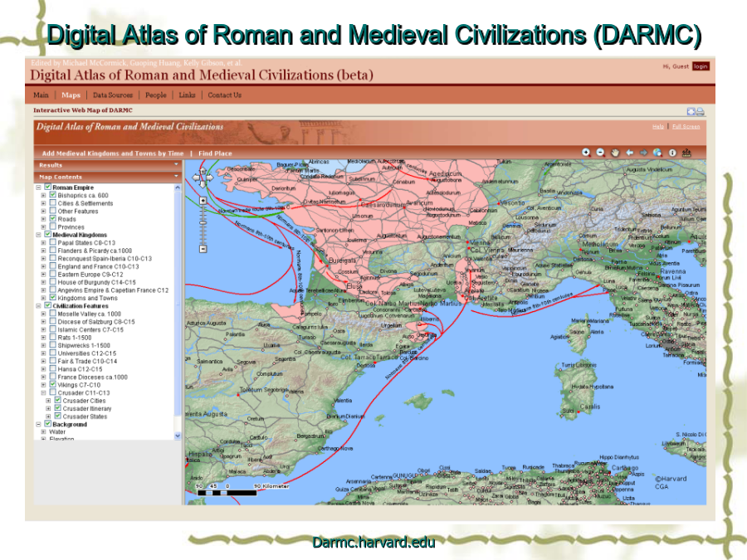Go back to previous map extent
Screen dimensions: 747x560
[x=629, y=153]
